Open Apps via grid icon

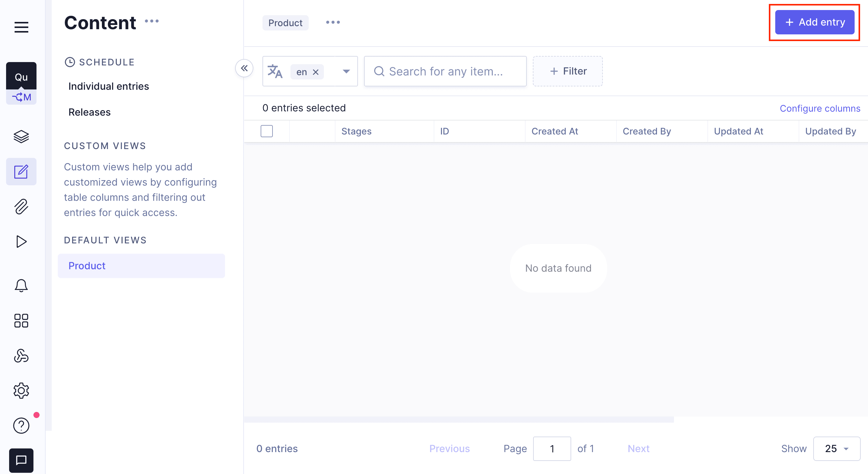tap(21, 321)
